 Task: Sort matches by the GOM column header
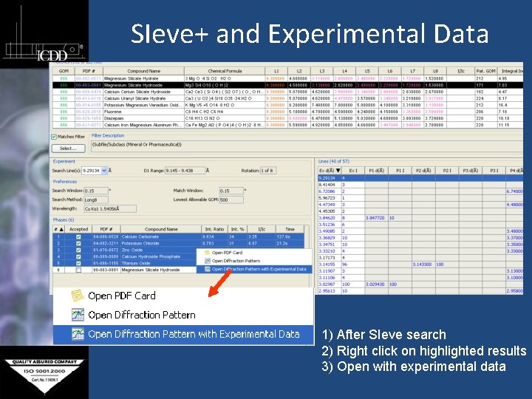click(64, 71)
